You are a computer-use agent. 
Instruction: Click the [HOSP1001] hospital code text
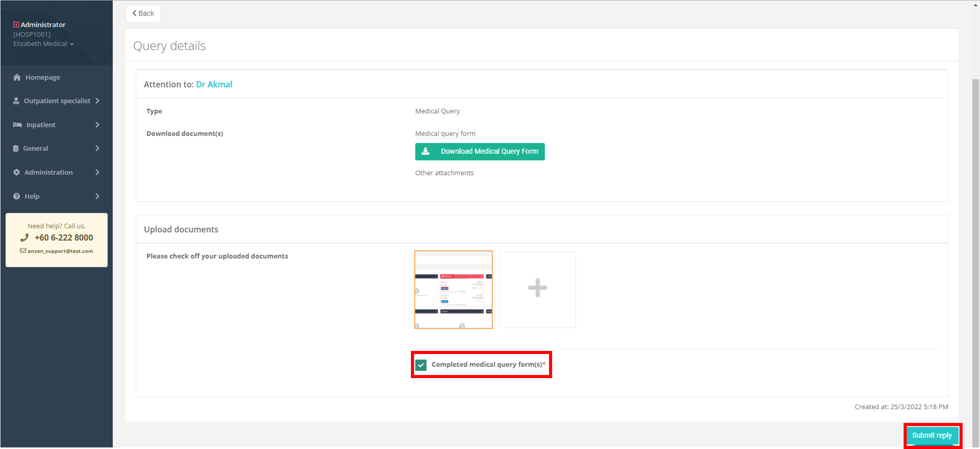32,35
